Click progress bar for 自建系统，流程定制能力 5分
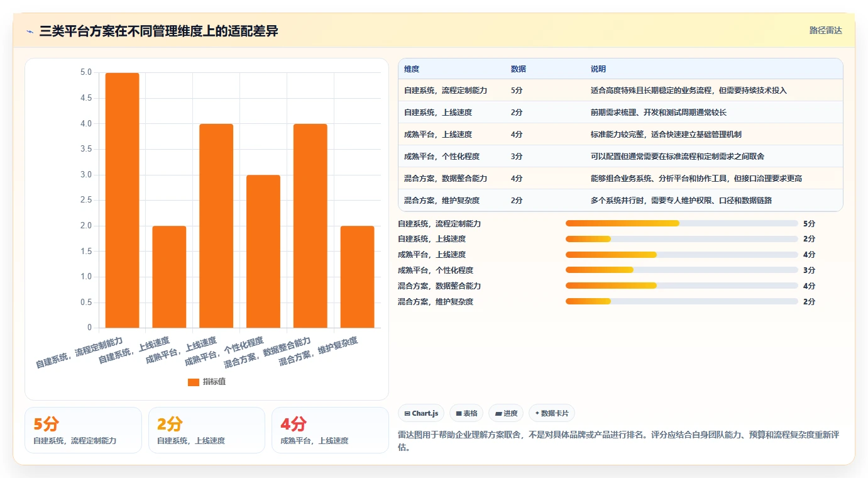Viewport: 868px width, 478px height. coord(682,223)
